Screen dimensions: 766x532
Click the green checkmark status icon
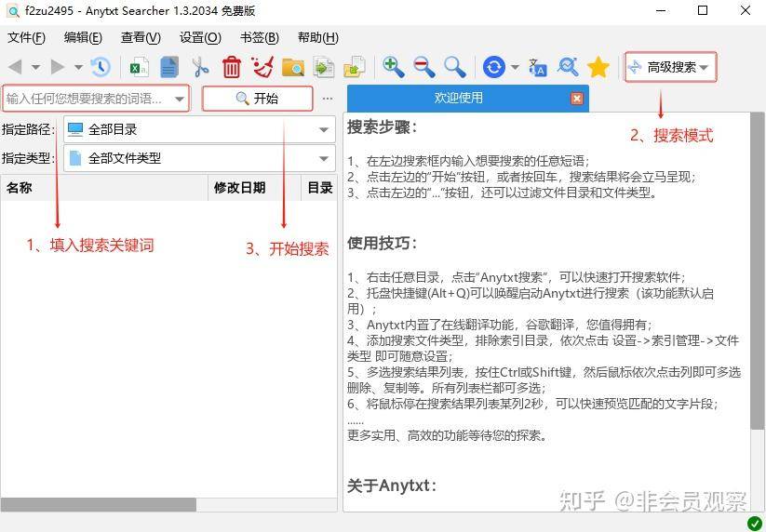pyautogui.click(x=755, y=524)
